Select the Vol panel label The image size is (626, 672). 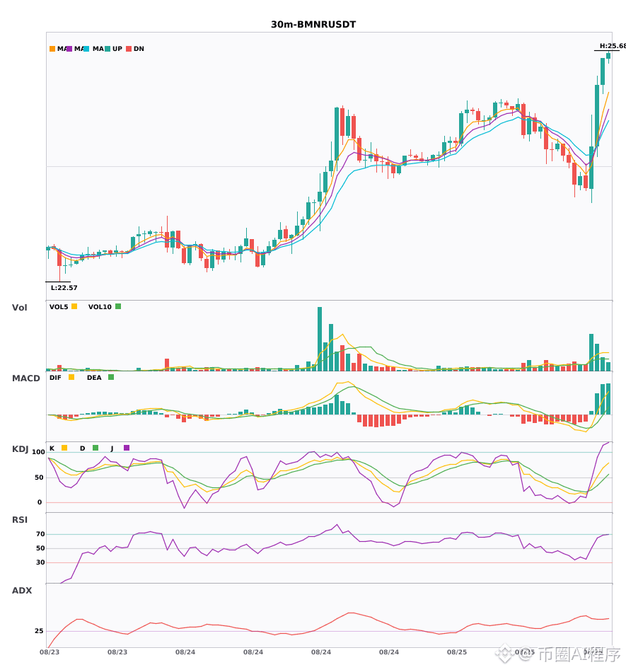(19, 308)
